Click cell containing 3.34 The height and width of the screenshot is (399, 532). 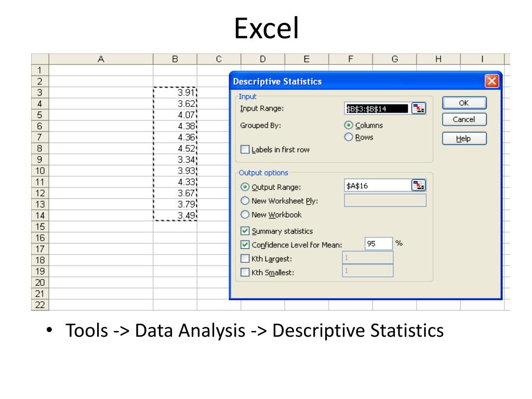click(175, 160)
